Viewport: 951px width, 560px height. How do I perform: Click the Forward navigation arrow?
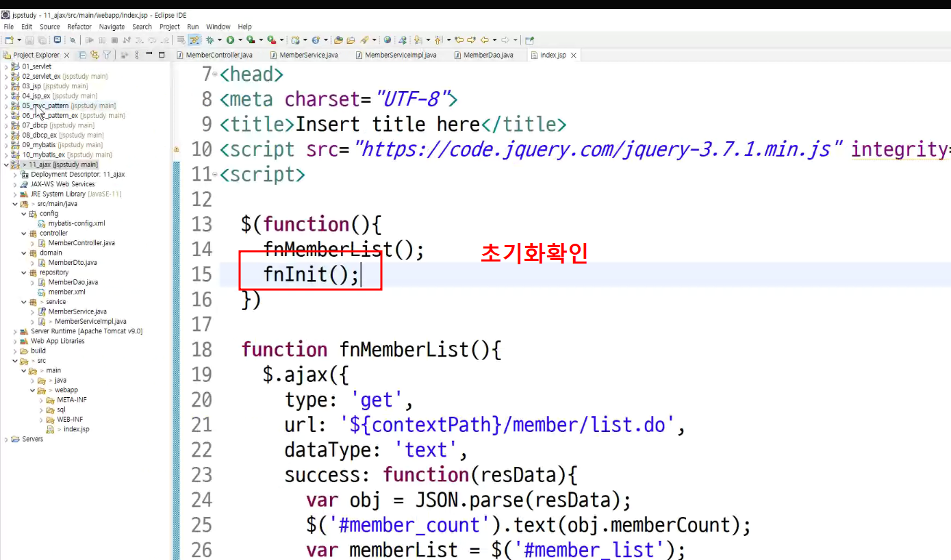click(505, 40)
